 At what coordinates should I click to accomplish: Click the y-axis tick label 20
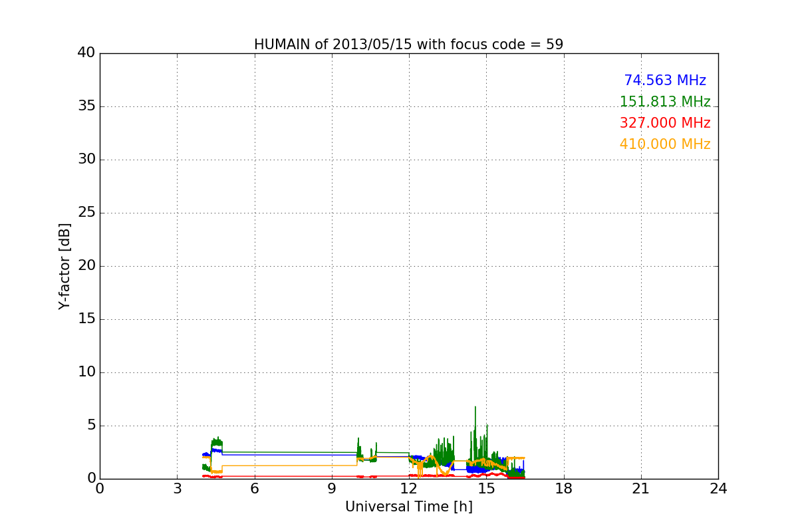pos(86,266)
